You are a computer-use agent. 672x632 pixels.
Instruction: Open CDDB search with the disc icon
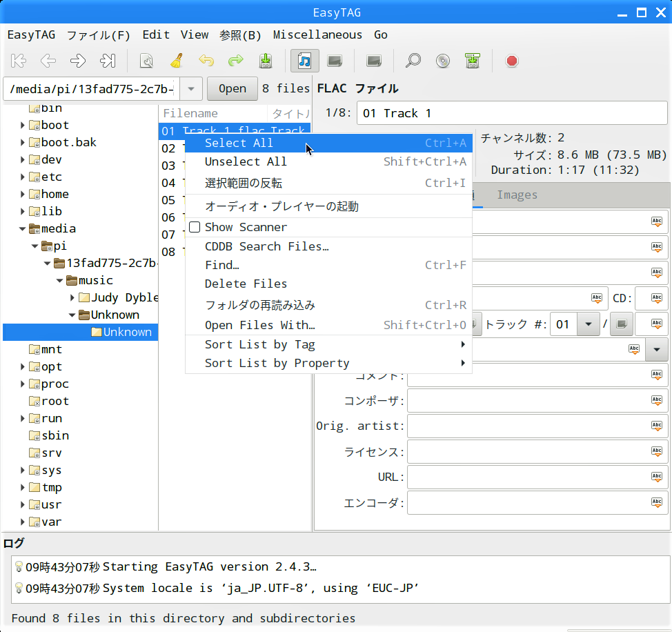click(x=443, y=61)
